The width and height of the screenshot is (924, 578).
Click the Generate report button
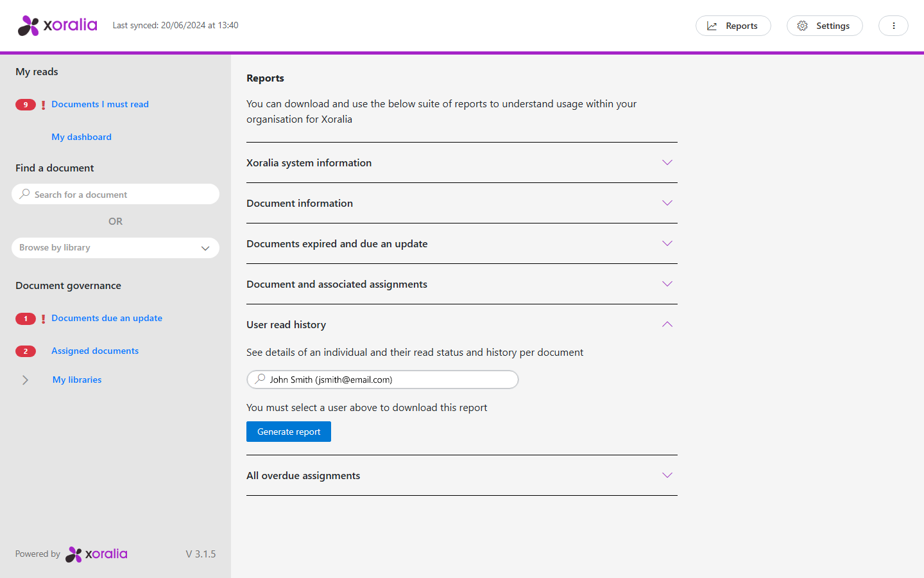point(289,432)
